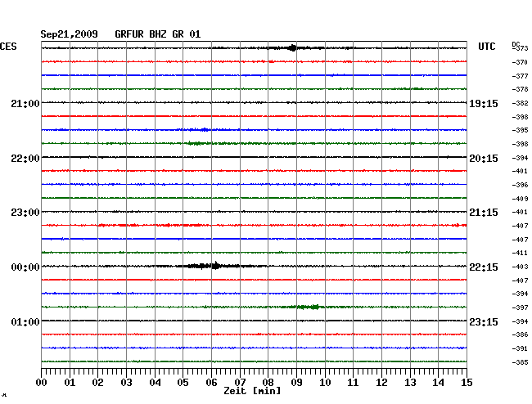The image size is (532, 404).
Task: Click minute tick label 09 on axis
Action: point(296,383)
